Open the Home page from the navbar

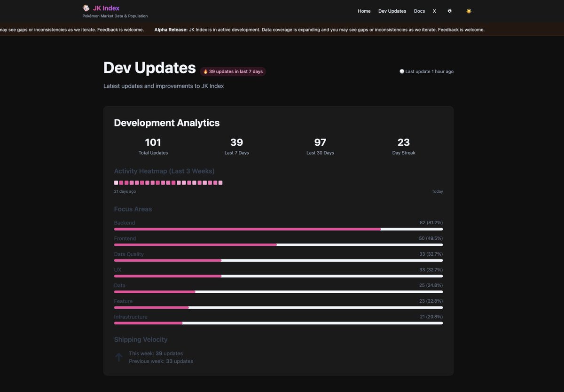click(364, 11)
